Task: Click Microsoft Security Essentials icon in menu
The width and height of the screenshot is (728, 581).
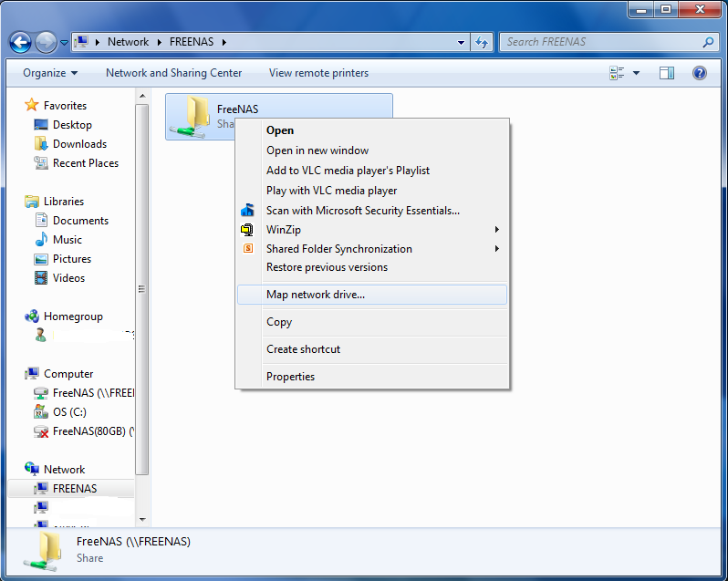Action: (247, 210)
